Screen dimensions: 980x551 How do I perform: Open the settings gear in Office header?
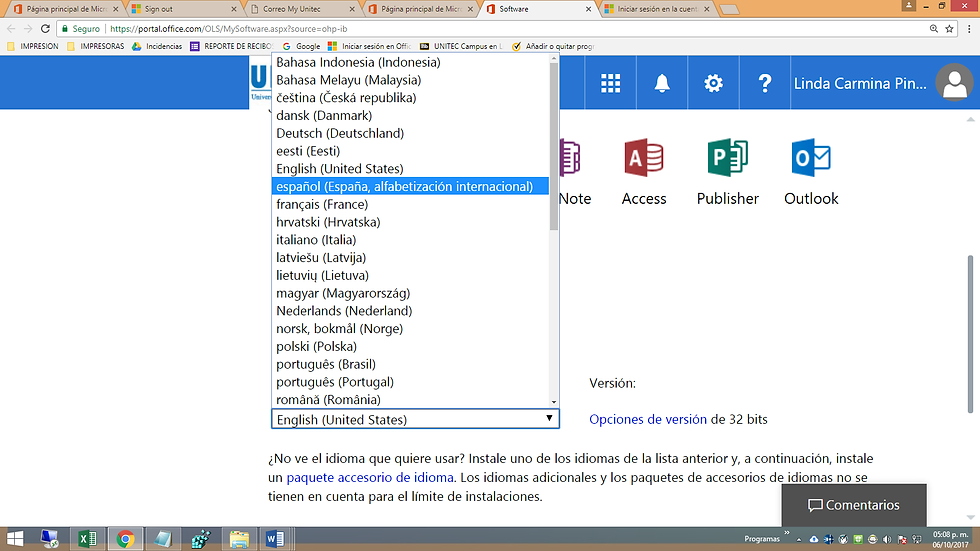(x=713, y=83)
